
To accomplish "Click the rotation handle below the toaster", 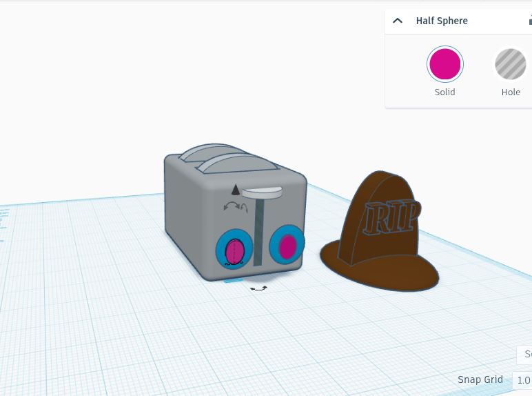I will coord(258,288).
